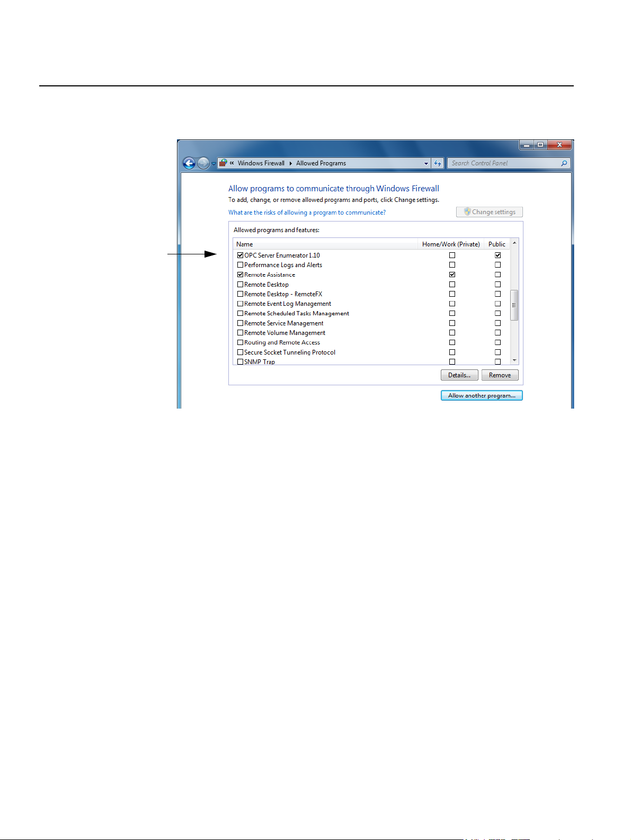Check Remote Volume Management checkbox
This screenshot has width=631, height=840.
click(241, 333)
